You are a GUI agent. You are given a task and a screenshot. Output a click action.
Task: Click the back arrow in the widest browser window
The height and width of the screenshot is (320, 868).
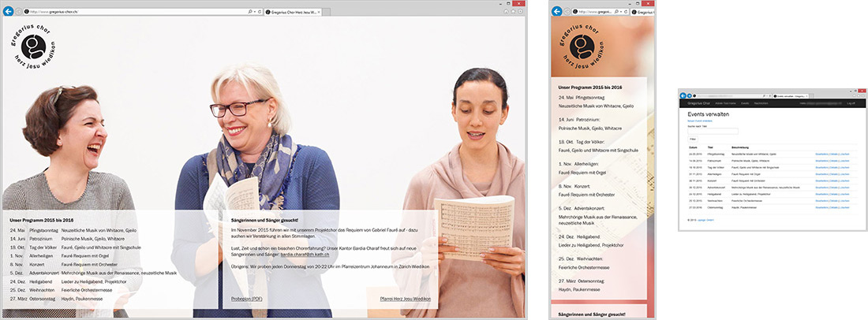click(x=7, y=12)
